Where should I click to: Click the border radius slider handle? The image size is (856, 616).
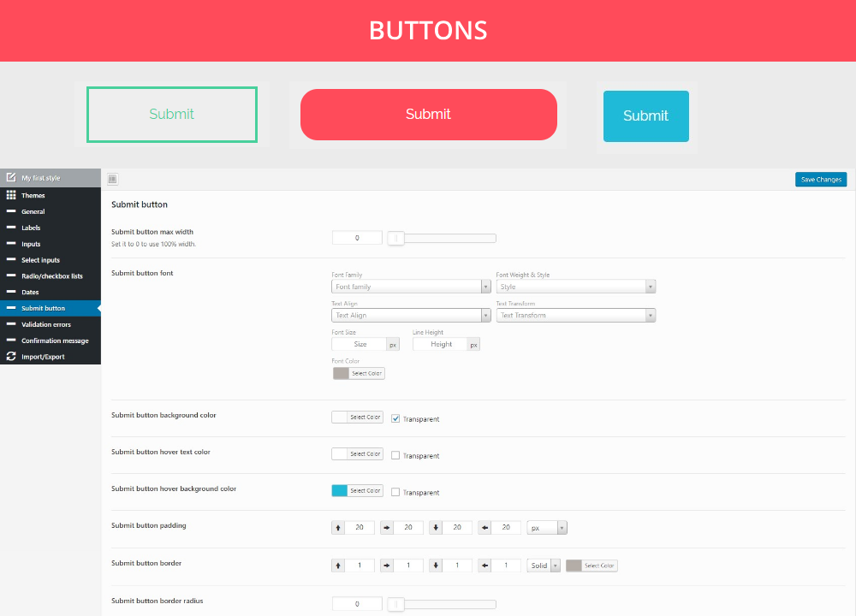click(x=395, y=604)
